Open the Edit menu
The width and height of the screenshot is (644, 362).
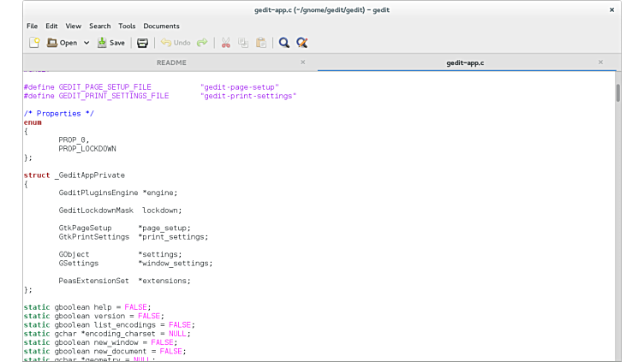[51, 26]
